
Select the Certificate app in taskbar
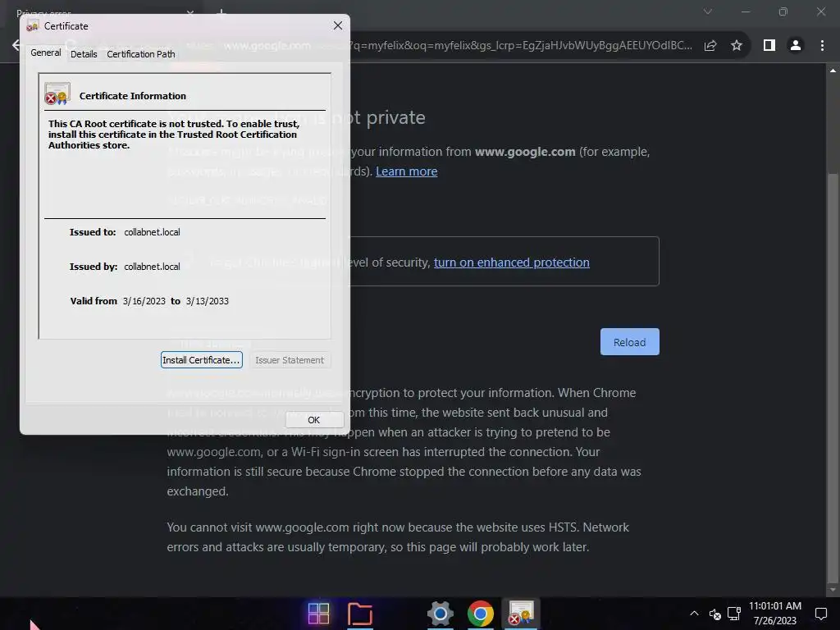pyautogui.click(x=521, y=614)
